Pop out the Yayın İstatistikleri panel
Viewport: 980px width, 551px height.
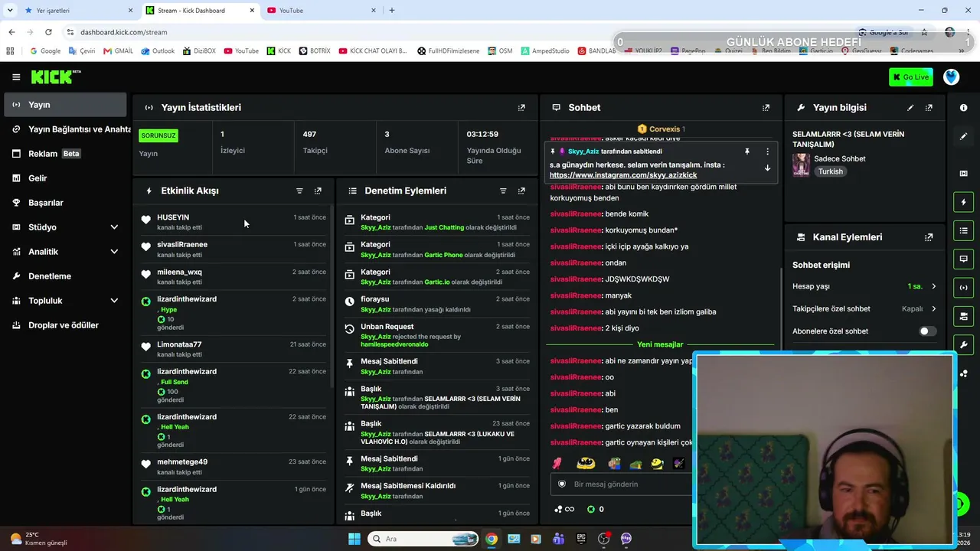521,108
